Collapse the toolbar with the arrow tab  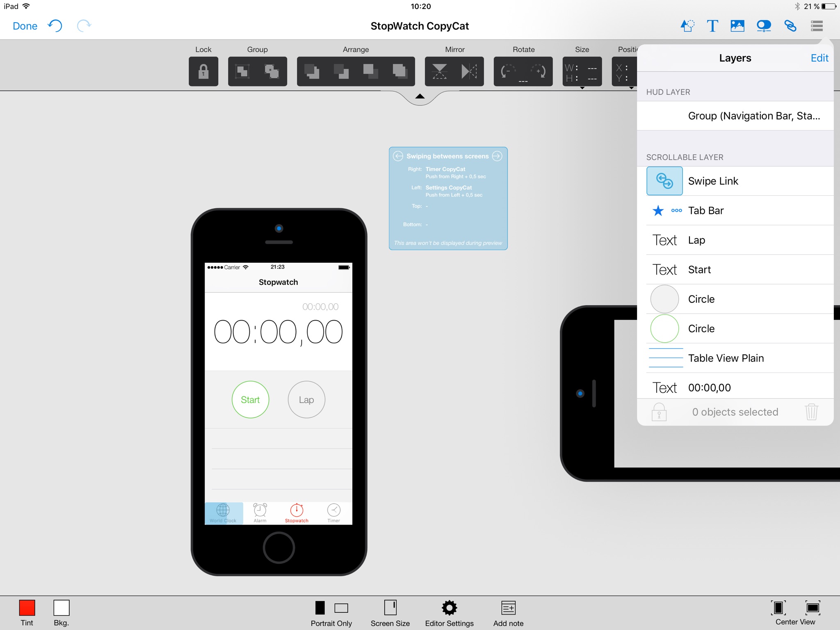pyautogui.click(x=420, y=97)
